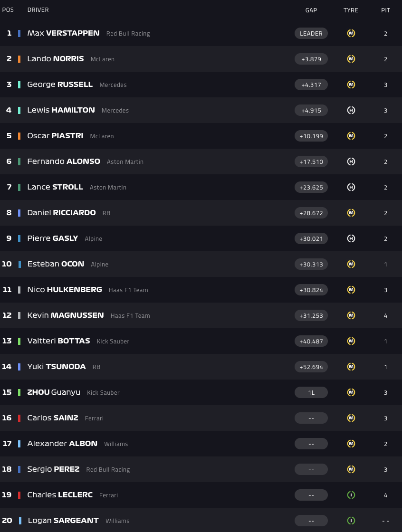The width and height of the screenshot is (402, 532).
Task: Click Sargeant's intermediate tyre icon
Action: pyautogui.click(x=351, y=521)
